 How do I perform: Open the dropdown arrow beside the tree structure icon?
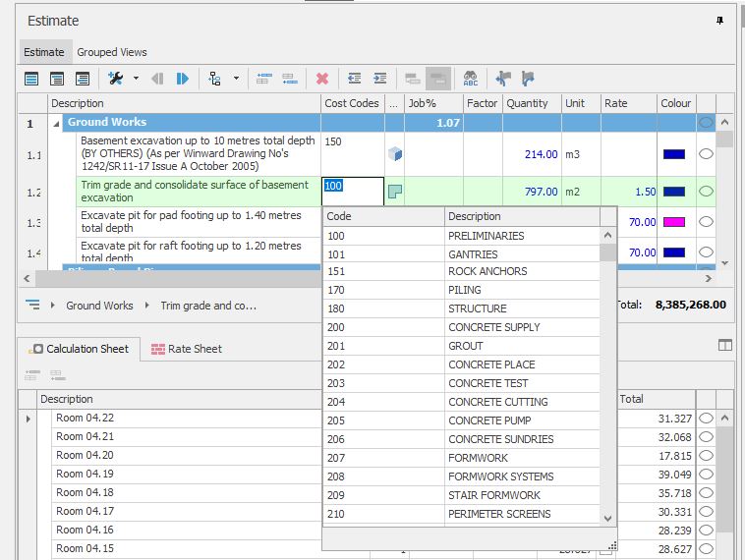(236, 79)
